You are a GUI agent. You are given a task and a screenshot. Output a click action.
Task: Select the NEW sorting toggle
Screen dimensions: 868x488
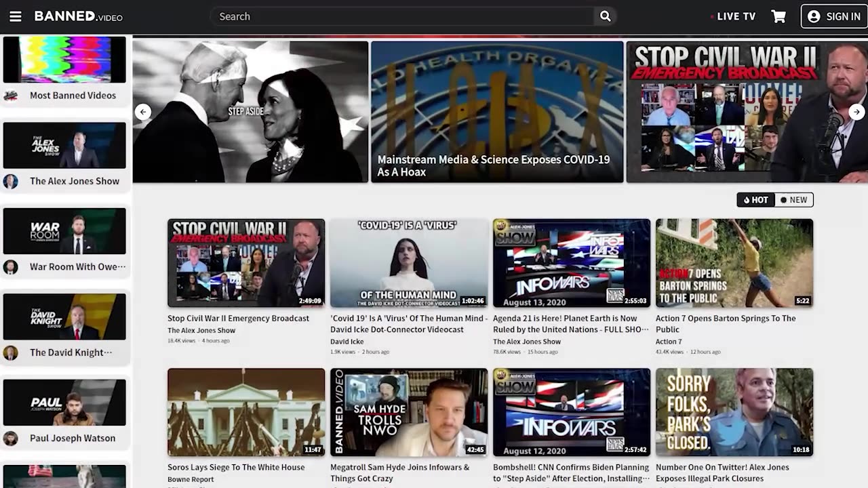794,200
